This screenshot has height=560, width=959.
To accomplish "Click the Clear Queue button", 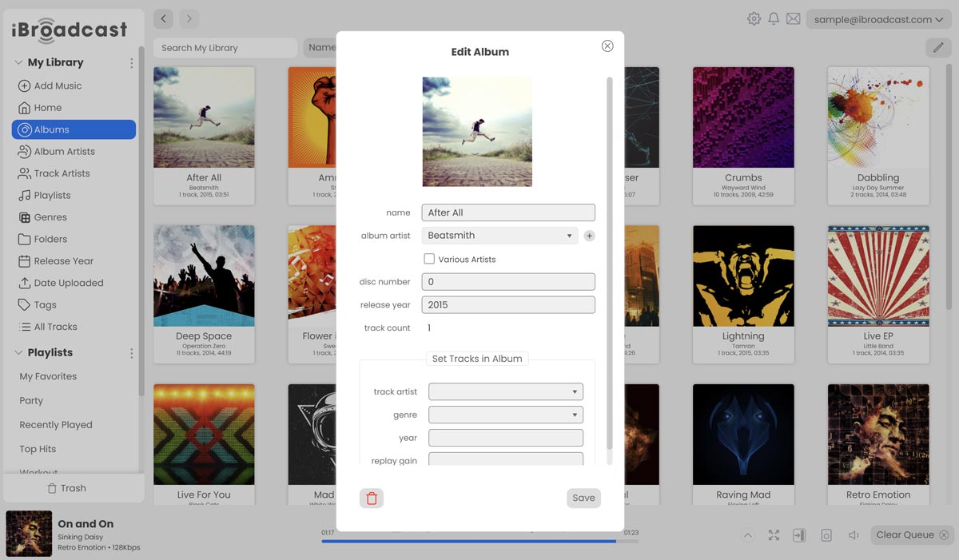I will pyautogui.click(x=911, y=535).
